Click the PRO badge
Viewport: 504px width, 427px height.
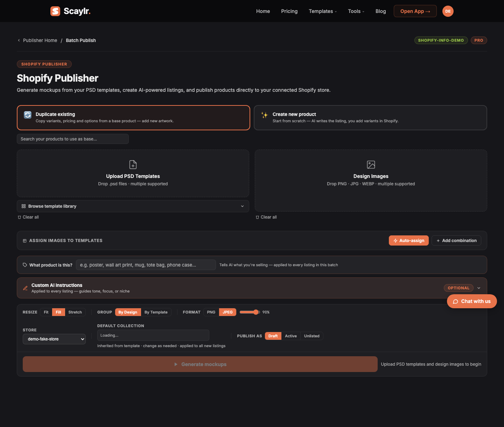coord(479,40)
